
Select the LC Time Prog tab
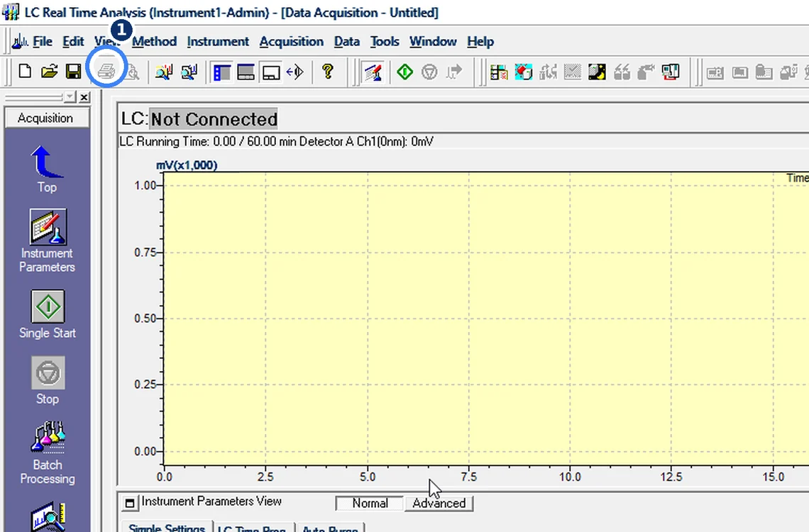[x=252, y=528]
